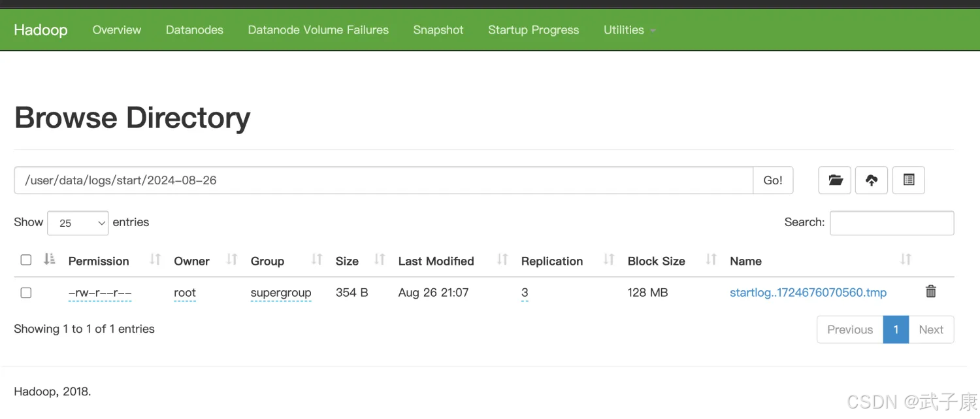Select page 1 in pagination
This screenshot has height=419, width=980.
click(x=896, y=329)
